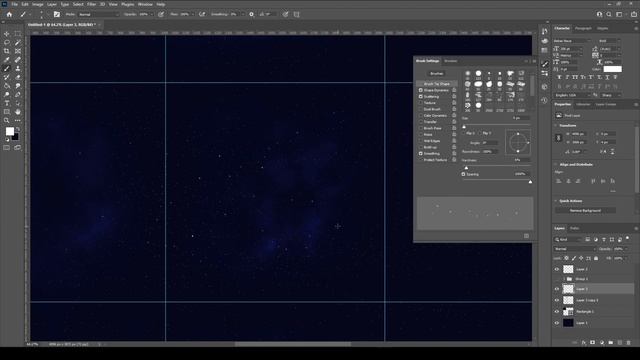Click the brush angle roundness preview circle
The height and width of the screenshot is (360, 640).
[x=518, y=142]
